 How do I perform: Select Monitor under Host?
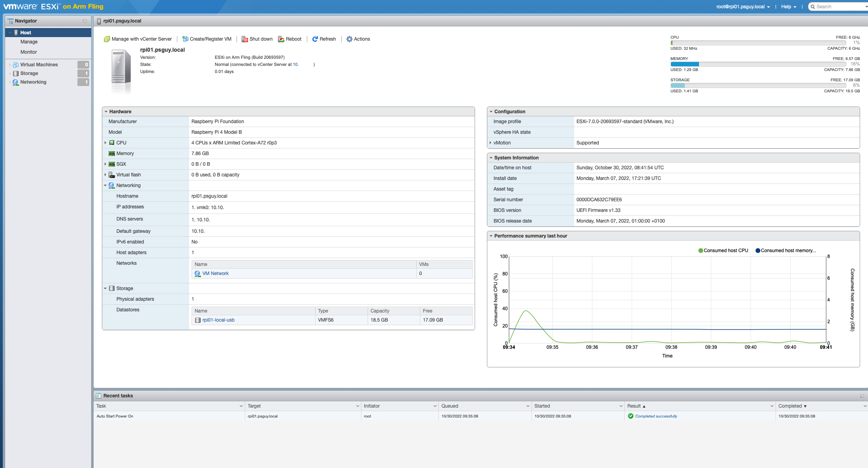coord(28,52)
